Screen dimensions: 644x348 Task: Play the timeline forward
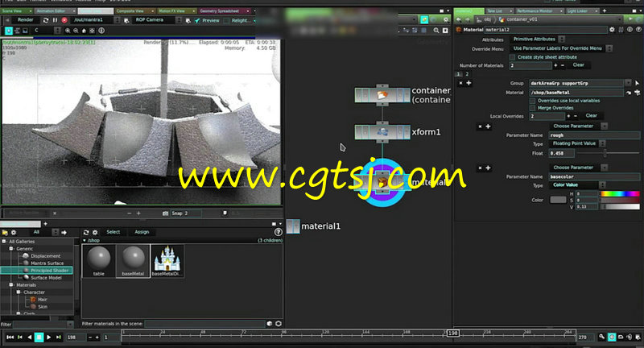click(x=49, y=338)
